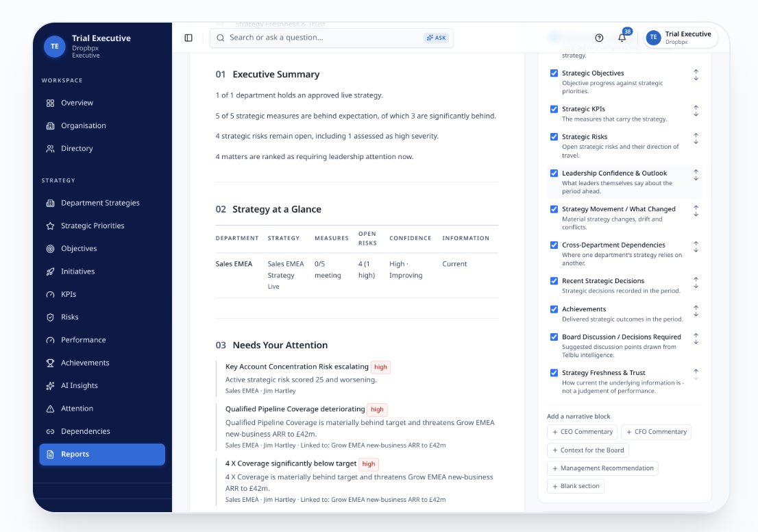Image resolution: width=758 pixels, height=532 pixels.
Task: Open notifications bell with 38 badge
Action: [x=622, y=37]
